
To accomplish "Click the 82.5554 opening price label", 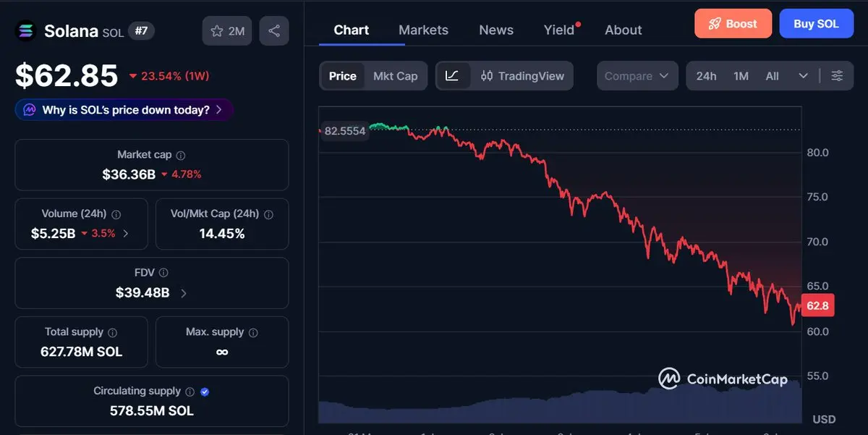I will pos(345,131).
